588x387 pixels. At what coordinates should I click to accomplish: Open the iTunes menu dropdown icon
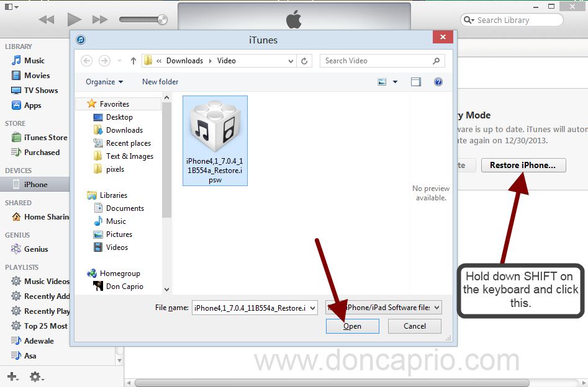click(11, 7)
